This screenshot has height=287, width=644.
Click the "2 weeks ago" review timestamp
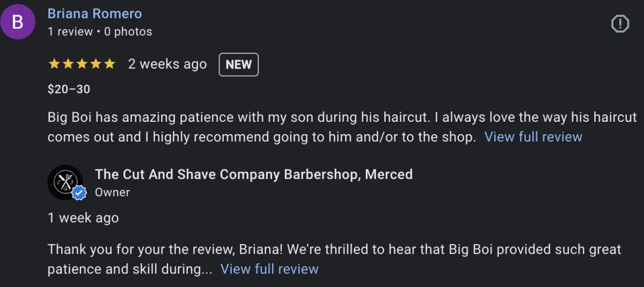click(167, 64)
